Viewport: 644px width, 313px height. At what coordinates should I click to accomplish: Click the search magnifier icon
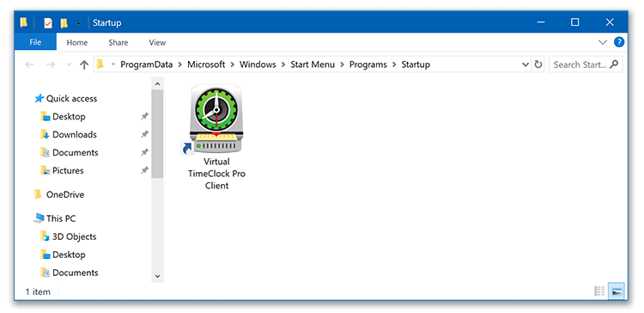614,64
